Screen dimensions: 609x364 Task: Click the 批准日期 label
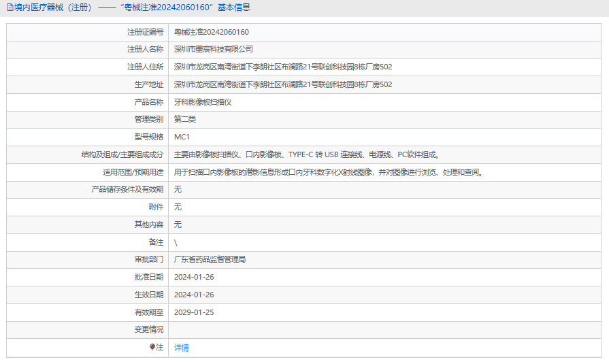(x=149, y=277)
